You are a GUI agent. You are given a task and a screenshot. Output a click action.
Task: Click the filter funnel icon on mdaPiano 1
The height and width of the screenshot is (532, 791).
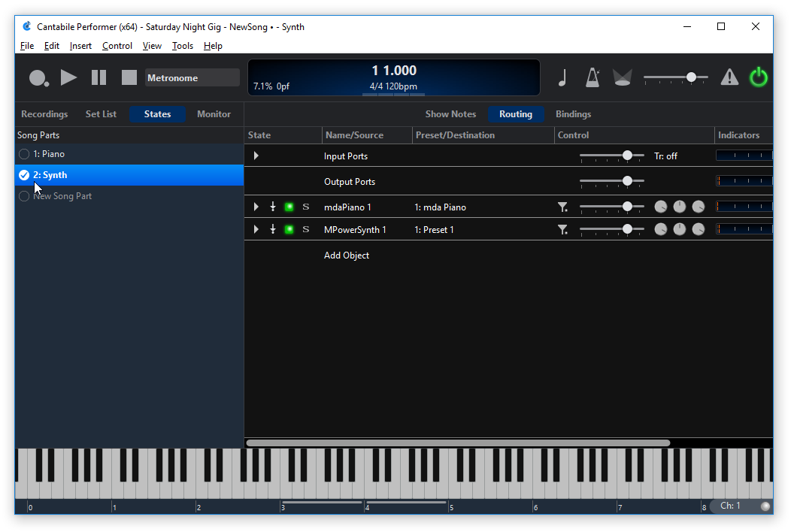(562, 207)
